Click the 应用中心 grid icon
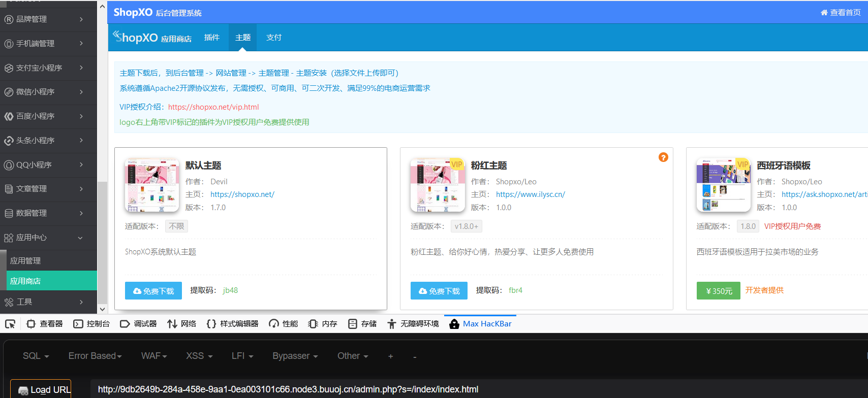This screenshot has width=868, height=398. [9, 238]
